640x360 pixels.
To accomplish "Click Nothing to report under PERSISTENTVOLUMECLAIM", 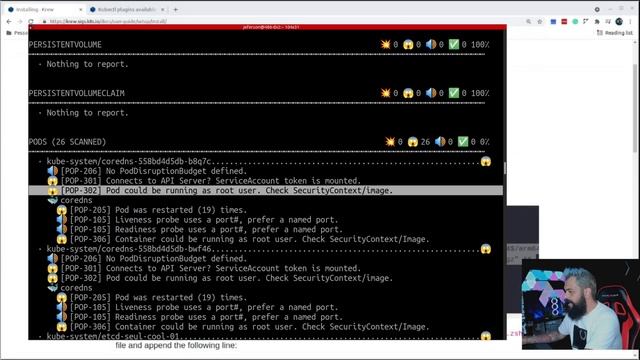I will [87, 113].
